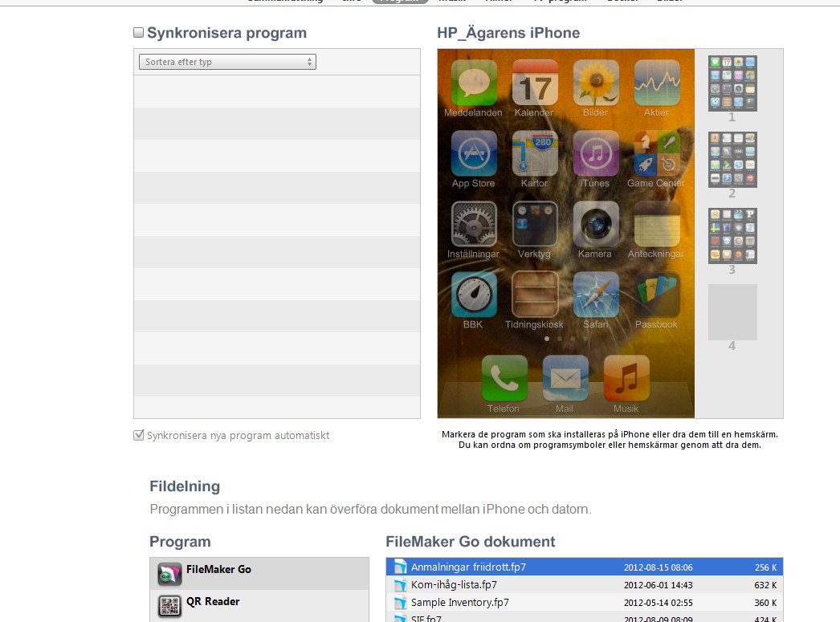
Task: Click the Telefon dock icon
Action: point(504,378)
